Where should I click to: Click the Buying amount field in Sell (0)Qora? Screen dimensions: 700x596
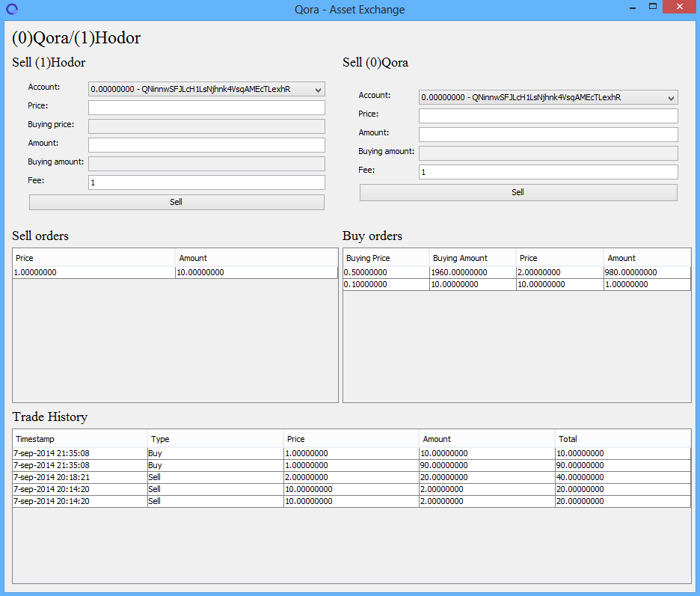(548, 153)
